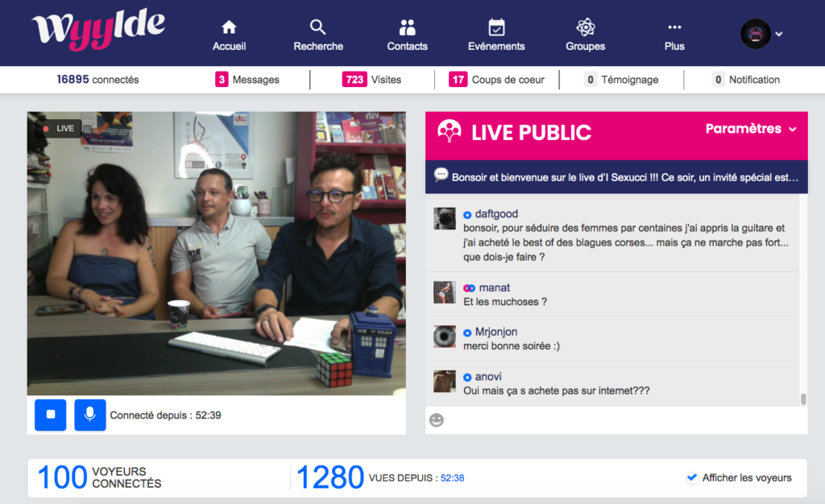Open the Plus three-dots menu
Viewport: 825px width, 504px height.
click(x=674, y=27)
